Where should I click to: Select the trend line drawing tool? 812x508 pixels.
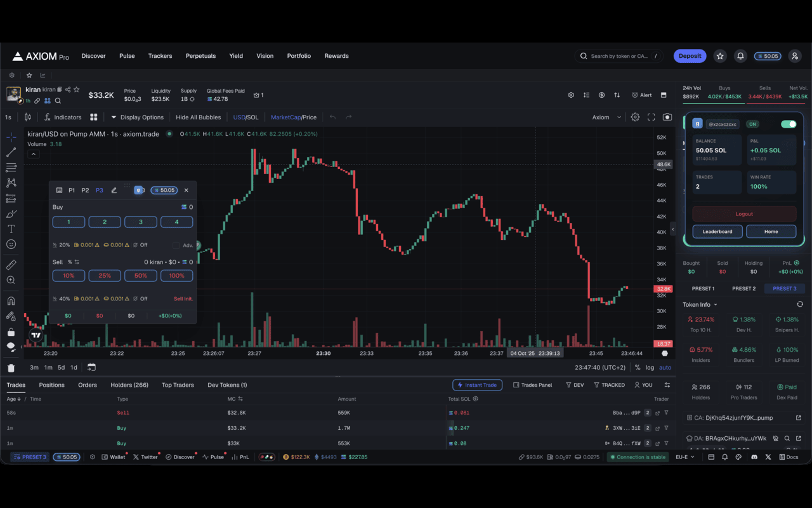[11, 152]
